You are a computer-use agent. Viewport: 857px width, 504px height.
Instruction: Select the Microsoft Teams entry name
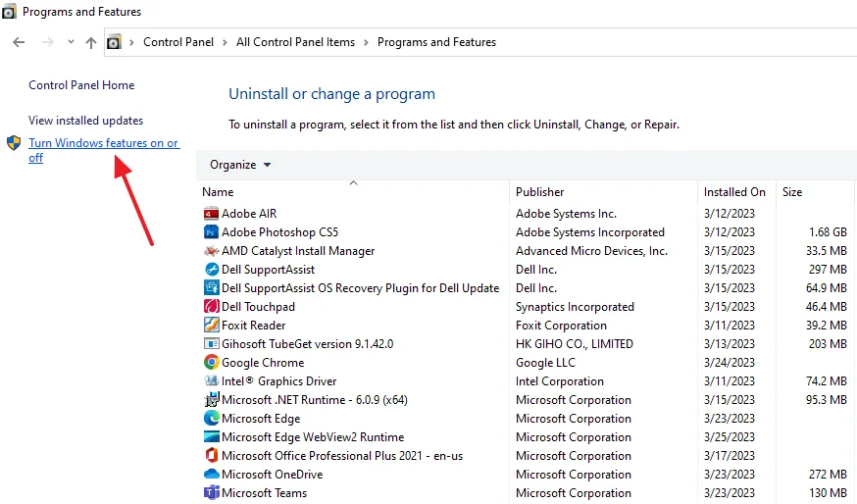point(264,493)
